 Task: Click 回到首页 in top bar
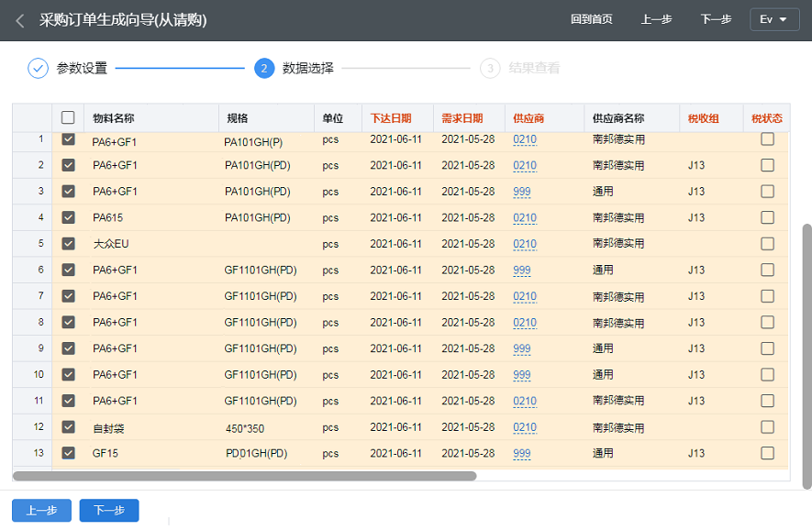click(591, 20)
